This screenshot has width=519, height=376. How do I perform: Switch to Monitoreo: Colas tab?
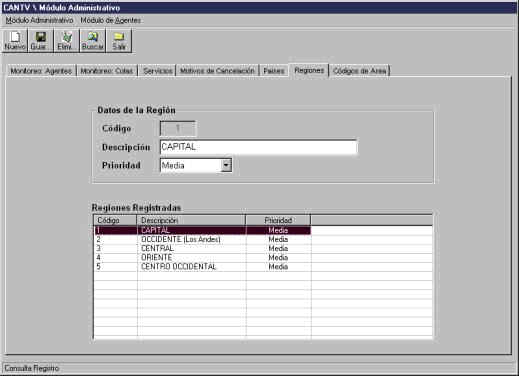tap(107, 71)
